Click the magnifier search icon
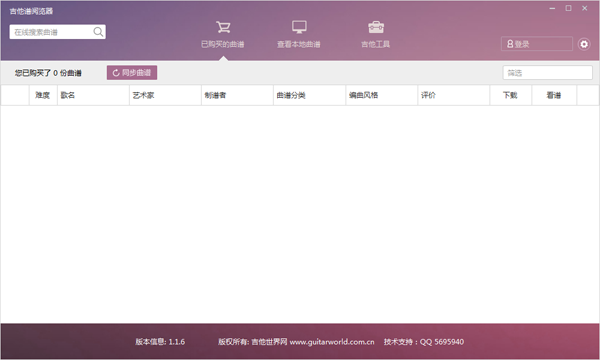Screen dimensions: 600x360 [x=98, y=32]
